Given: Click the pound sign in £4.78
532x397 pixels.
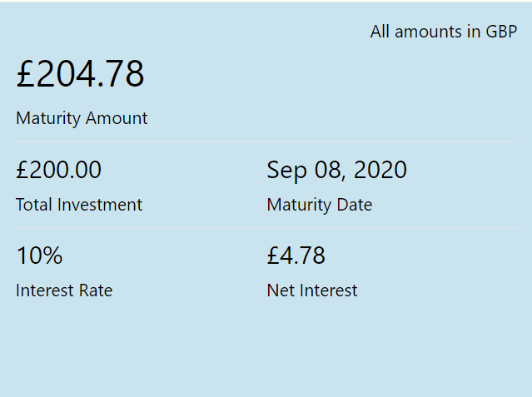Looking at the screenshot, I should (x=273, y=256).
